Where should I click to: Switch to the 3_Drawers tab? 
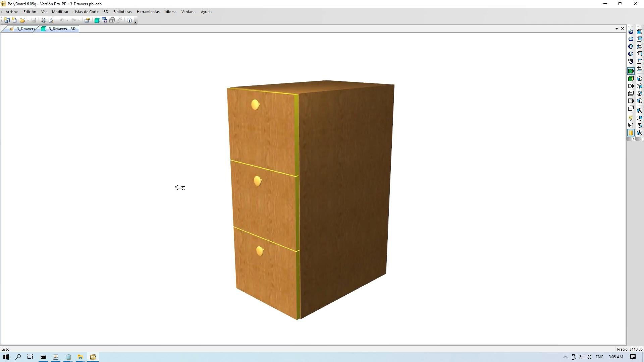pos(25,29)
